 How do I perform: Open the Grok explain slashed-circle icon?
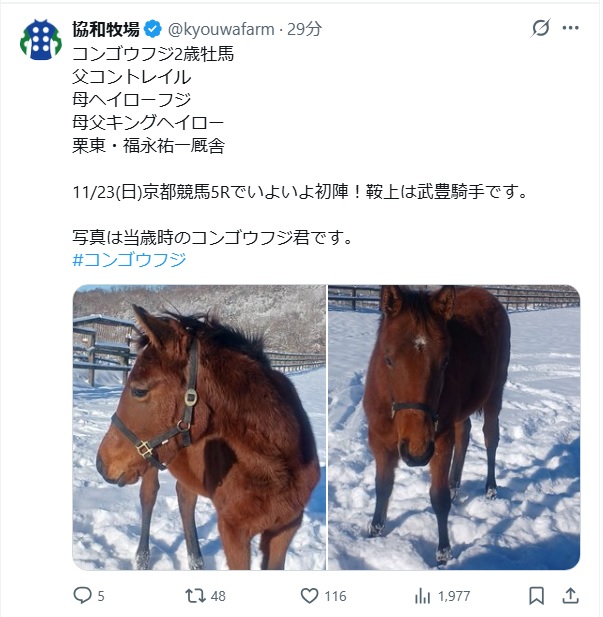pyautogui.click(x=541, y=28)
